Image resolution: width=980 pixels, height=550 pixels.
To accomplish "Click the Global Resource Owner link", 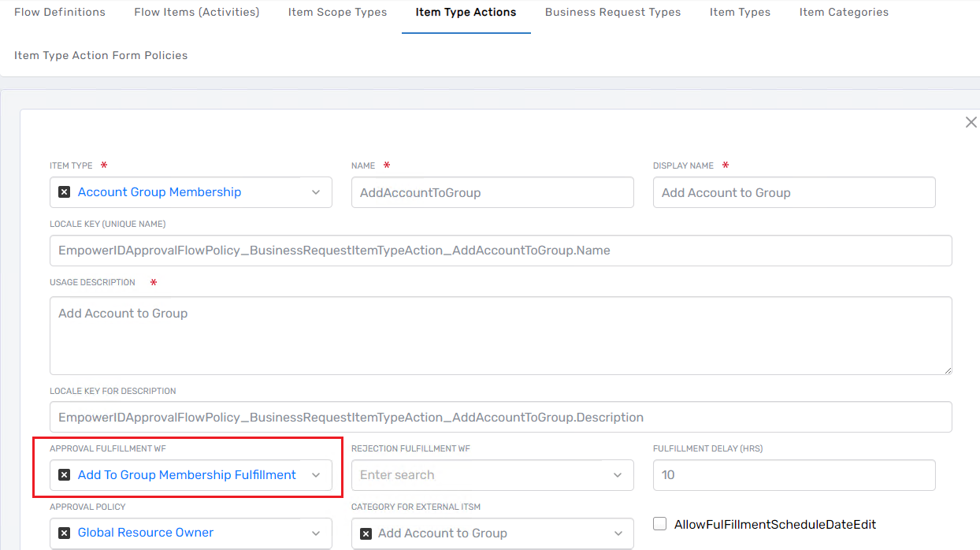I will click(x=146, y=533).
